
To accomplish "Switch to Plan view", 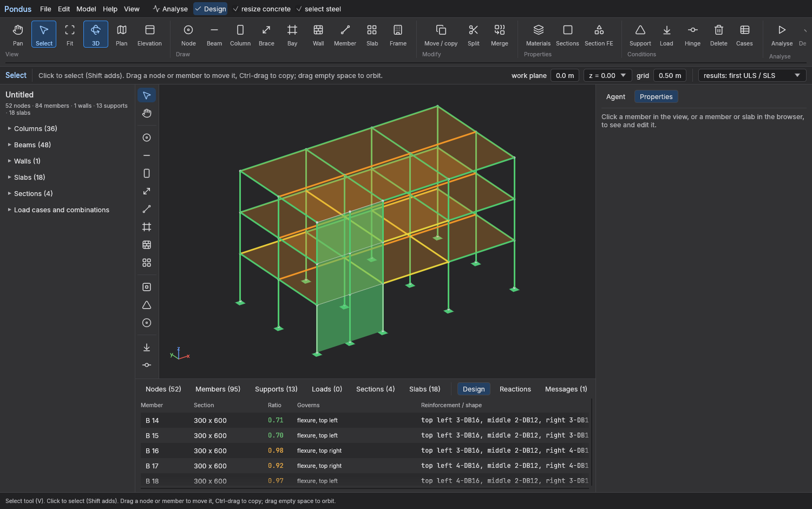I will pos(122,34).
